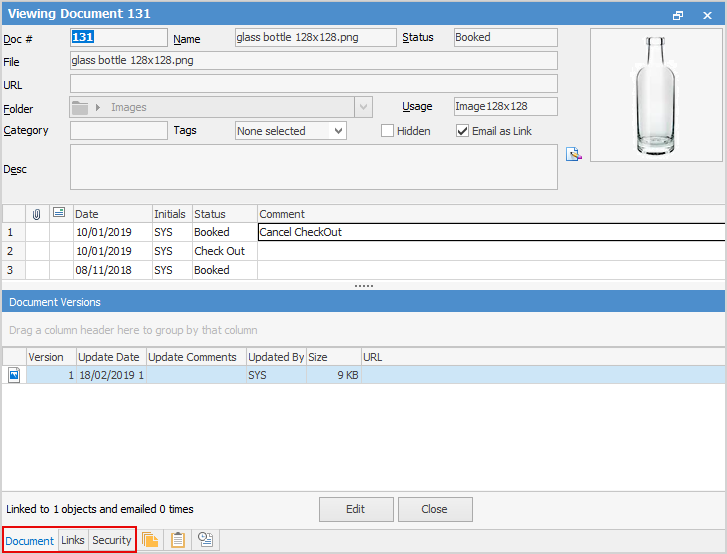Uncheck the Email as Link checkbox

point(463,131)
